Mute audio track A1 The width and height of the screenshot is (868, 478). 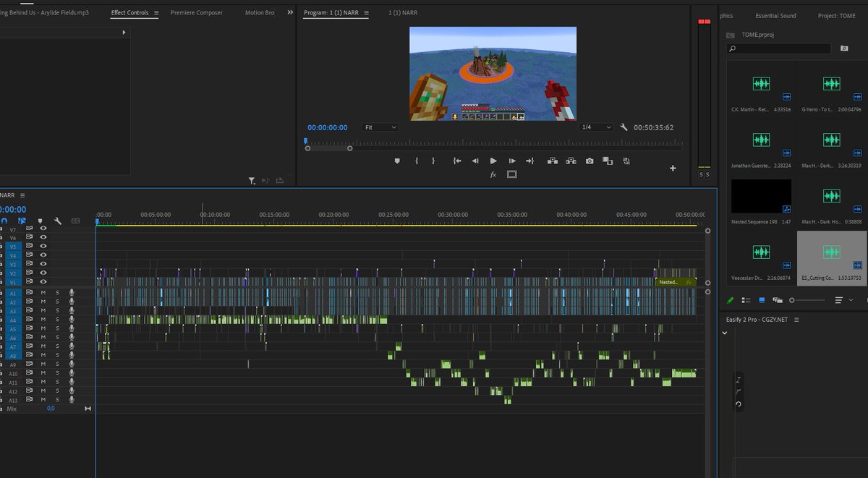tap(43, 291)
